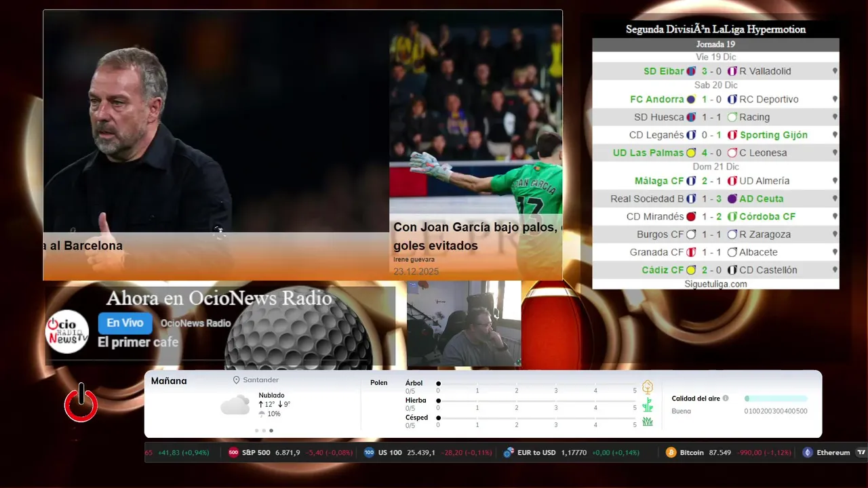The image size is (868, 488).
Task: Open the Joan García goalkeeper article headline
Action: [x=476, y=237]
